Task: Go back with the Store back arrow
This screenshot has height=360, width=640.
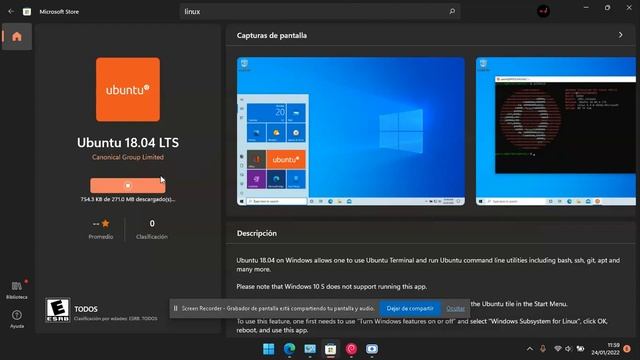Action: (11, 11)
